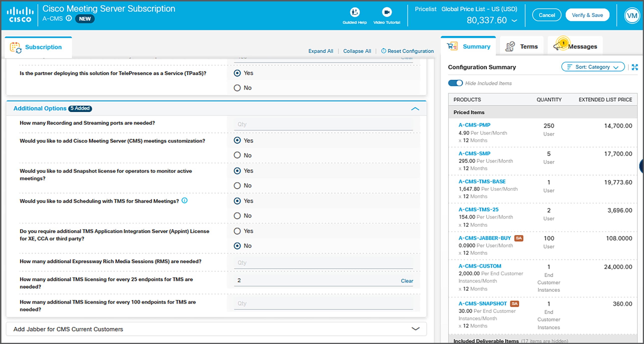Open the A-CMS-PMP product link

[474, 125]
